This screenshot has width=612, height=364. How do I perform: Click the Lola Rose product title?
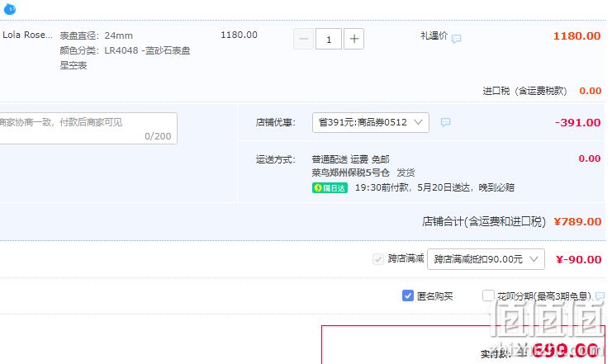click(x=27, y=35)
